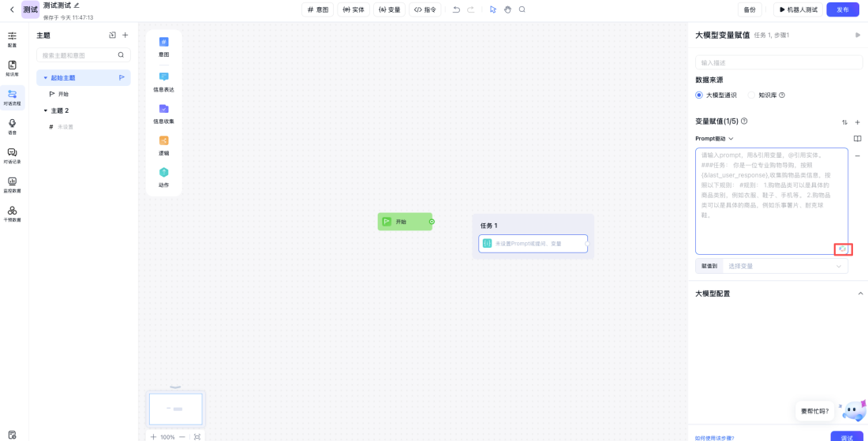
Task: Select the hand pan tool
Action: pos(507,9)
